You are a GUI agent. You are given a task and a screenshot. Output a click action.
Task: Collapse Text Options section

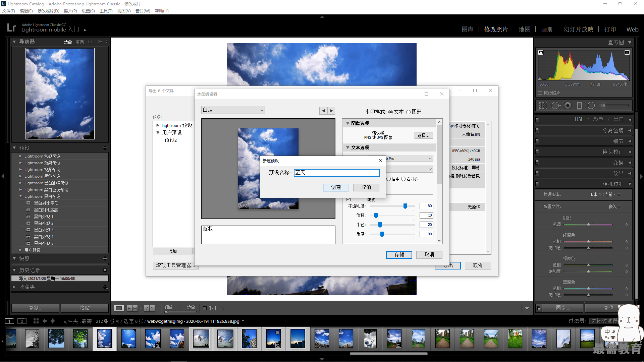[348, 147]
